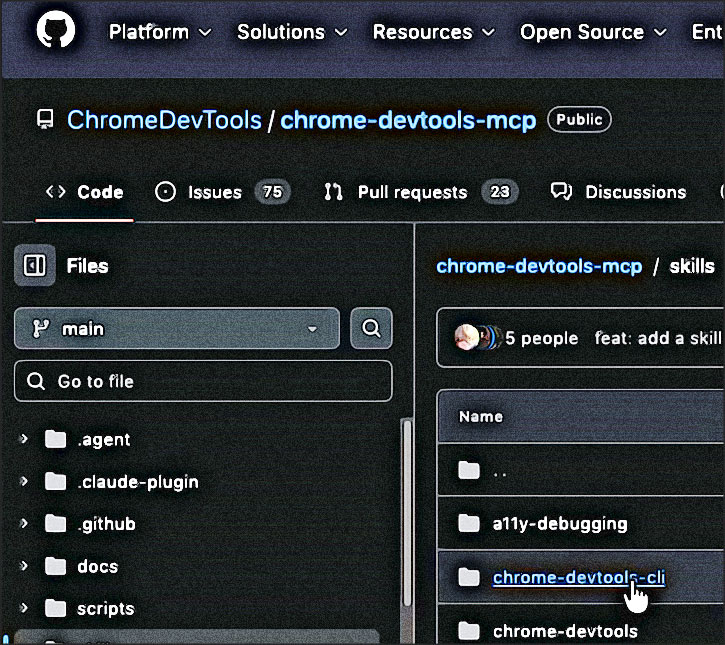725x645 pixels.
Task: Click the Name column header
Action: click(481, 417)
